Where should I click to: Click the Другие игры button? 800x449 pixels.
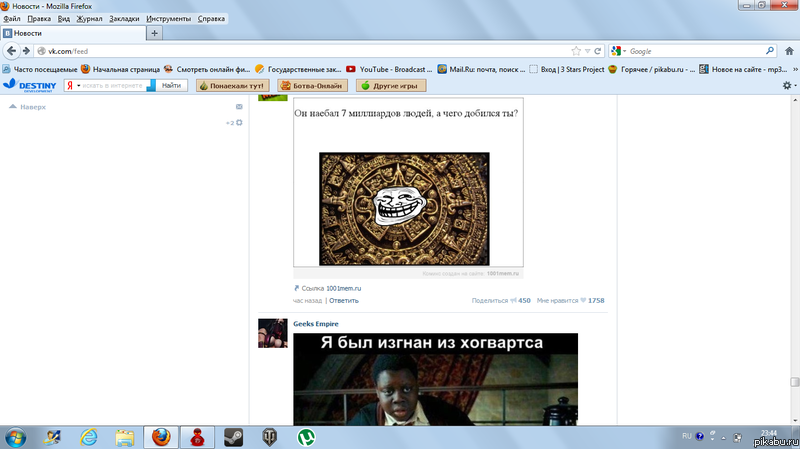391,86
